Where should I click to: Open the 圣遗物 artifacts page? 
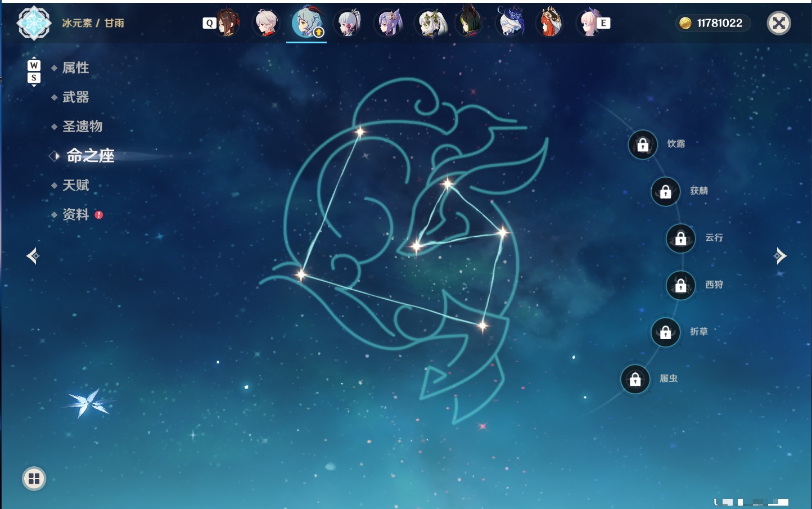82,127
